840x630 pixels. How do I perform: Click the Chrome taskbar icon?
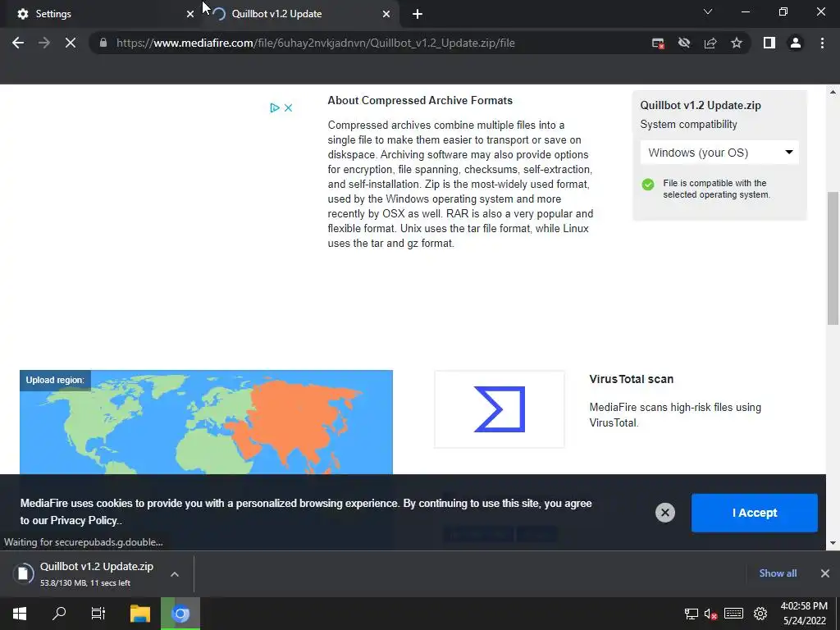tap(180, 614)
